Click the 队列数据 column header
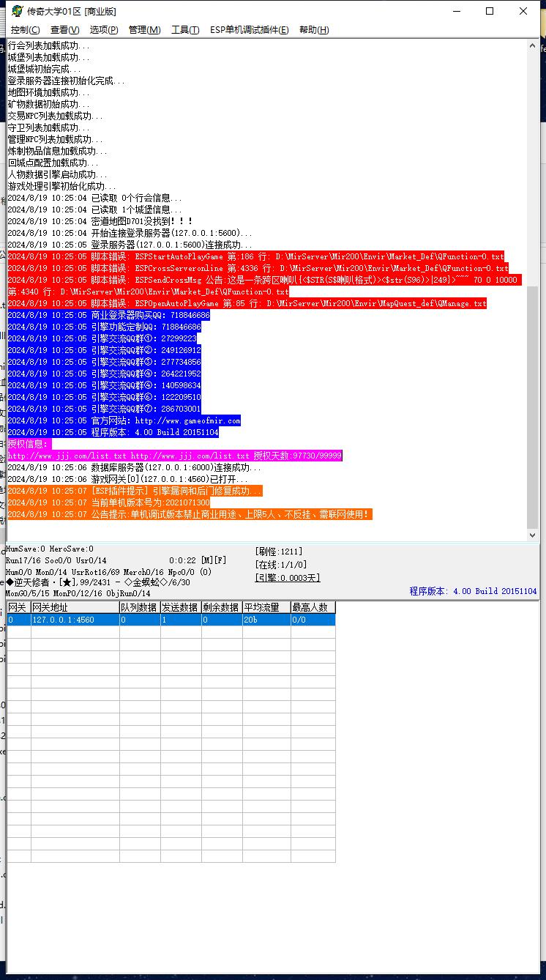 (139, 607)
